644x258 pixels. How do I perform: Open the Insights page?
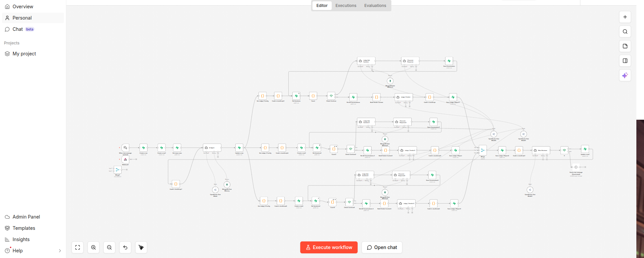[33, 239]
